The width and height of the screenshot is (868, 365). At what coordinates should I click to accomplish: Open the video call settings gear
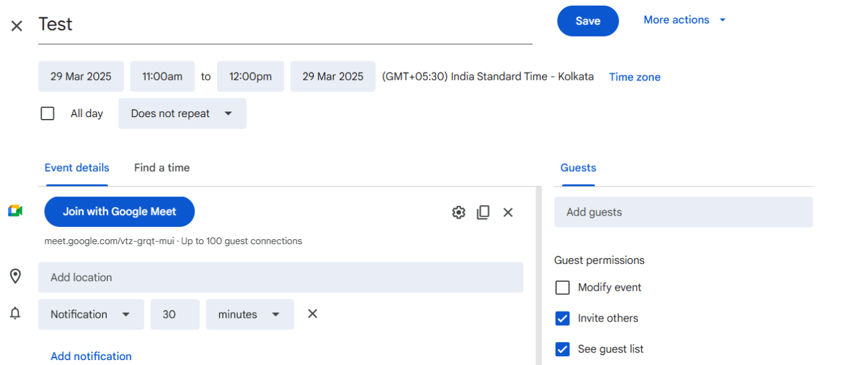coord(458,212)
